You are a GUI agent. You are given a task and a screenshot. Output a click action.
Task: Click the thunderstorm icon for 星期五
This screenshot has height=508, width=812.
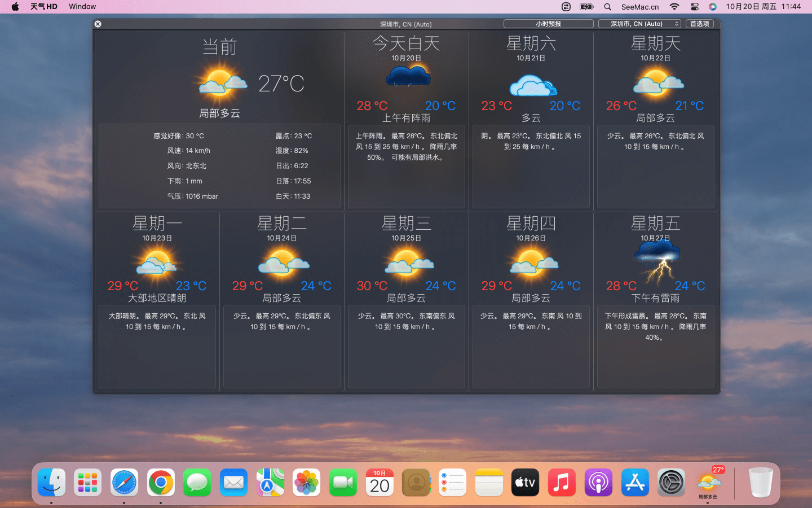click(657, 261)
